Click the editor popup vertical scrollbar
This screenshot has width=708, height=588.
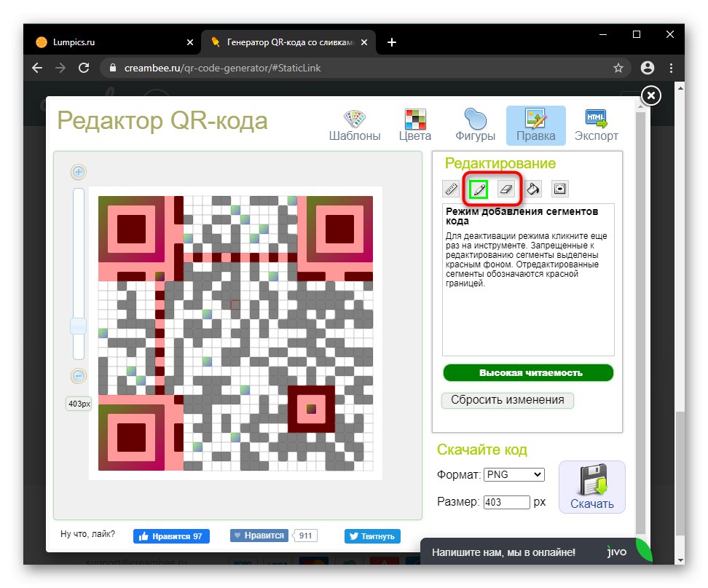pos(640,323)
